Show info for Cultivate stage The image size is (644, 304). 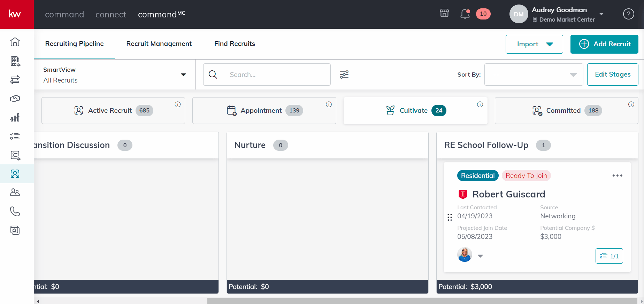tap(480, 104)
